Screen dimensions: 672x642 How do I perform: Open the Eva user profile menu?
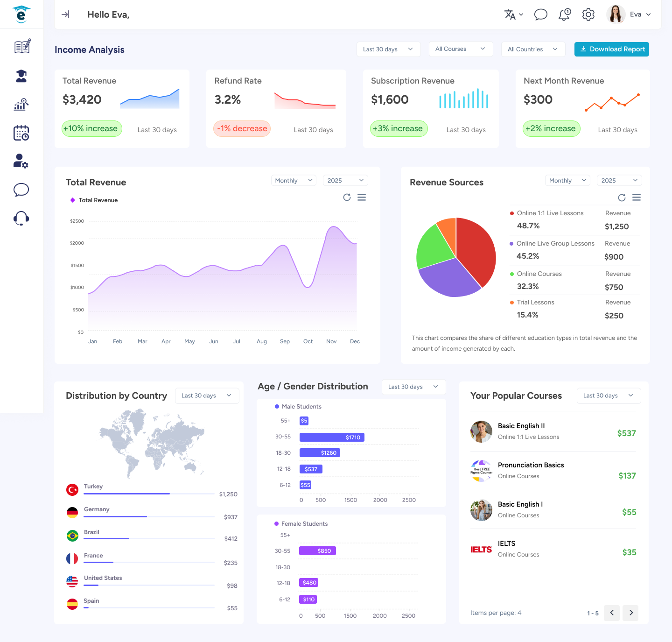click(629, 14)
